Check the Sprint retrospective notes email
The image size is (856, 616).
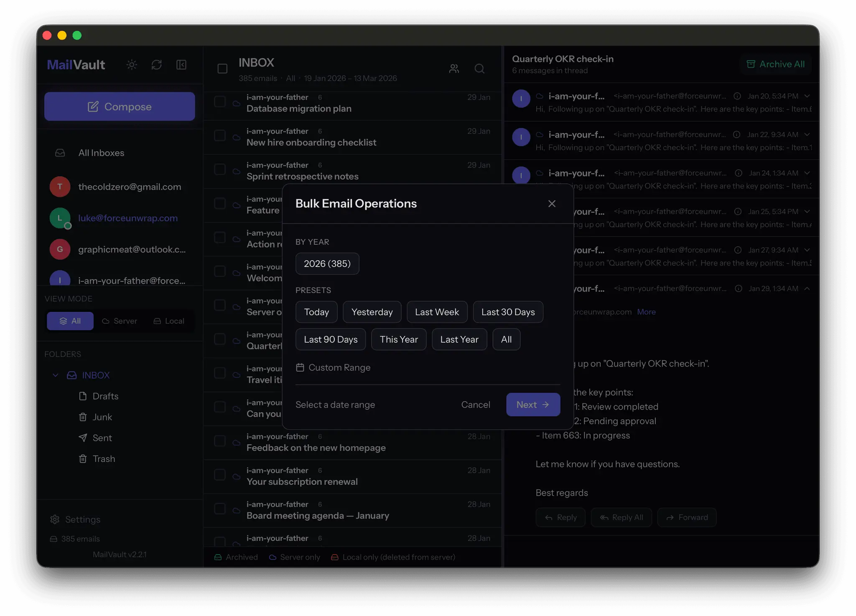pos(220,169)
